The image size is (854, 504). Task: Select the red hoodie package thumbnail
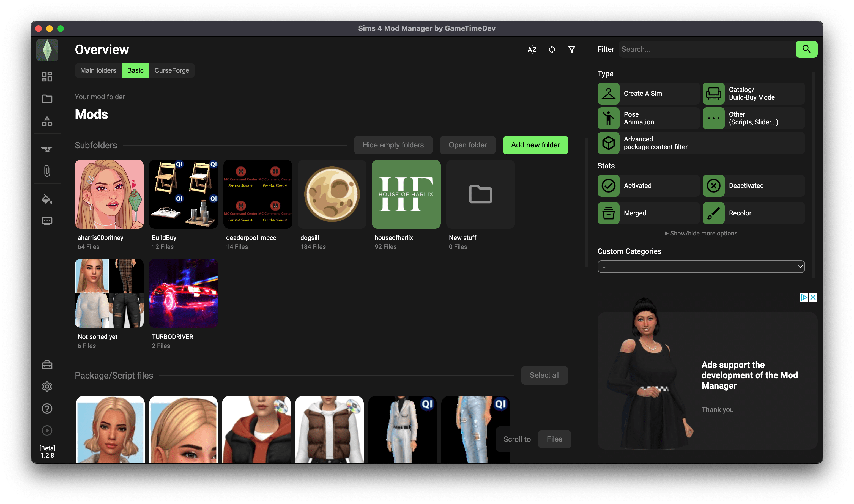(x=256, y=429)
